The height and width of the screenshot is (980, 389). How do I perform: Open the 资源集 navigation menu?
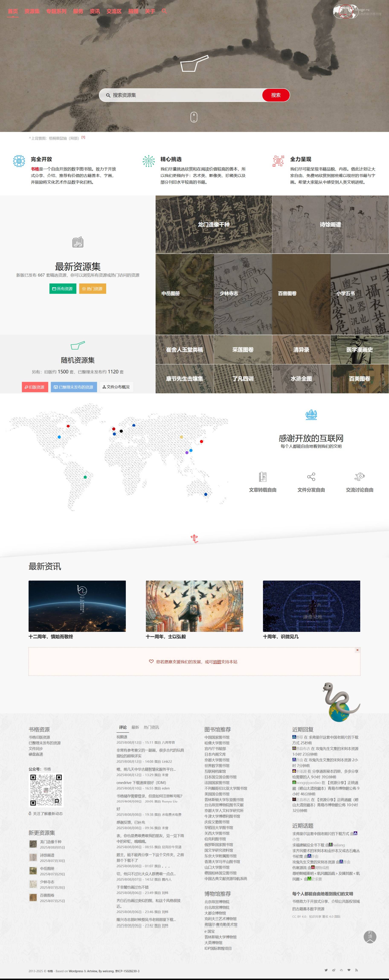coord(32,11)
